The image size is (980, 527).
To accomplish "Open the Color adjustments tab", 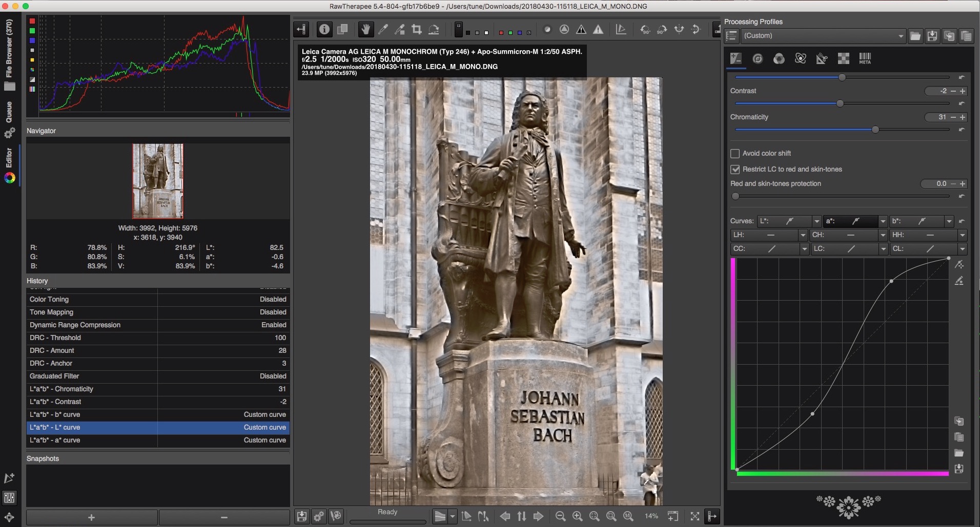I will point(779,58).
